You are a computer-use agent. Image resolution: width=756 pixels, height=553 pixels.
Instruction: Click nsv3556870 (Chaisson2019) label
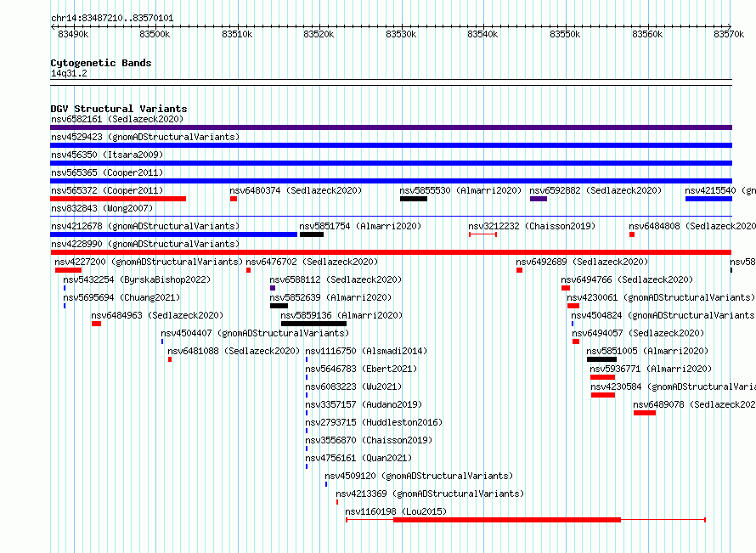click(x=369, y=440)
